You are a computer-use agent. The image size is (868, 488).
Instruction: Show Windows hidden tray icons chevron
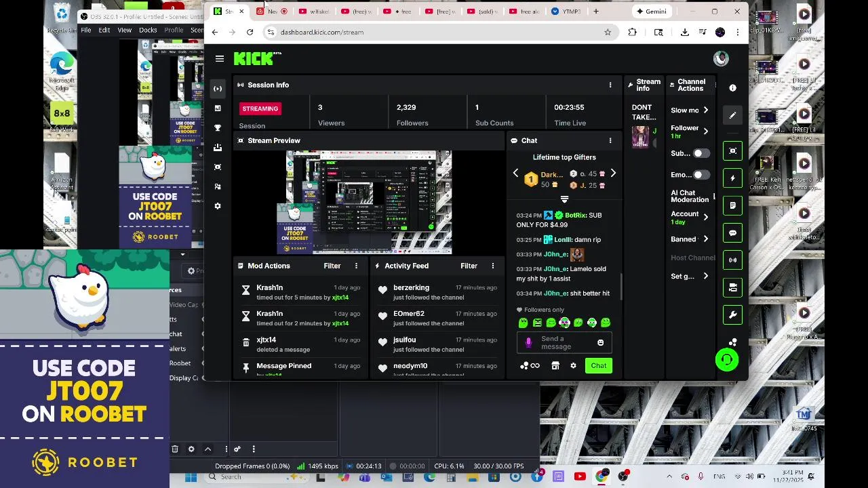(669, 477)
